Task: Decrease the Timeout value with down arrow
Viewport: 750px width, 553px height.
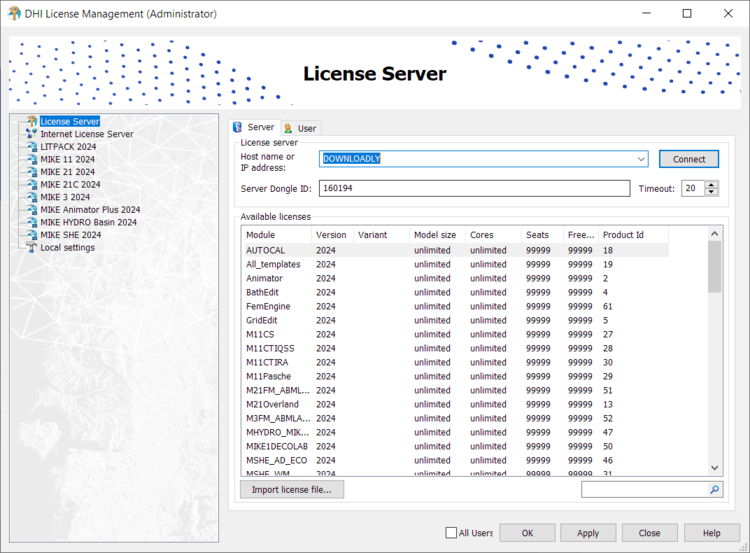Action: click(711, 192)
